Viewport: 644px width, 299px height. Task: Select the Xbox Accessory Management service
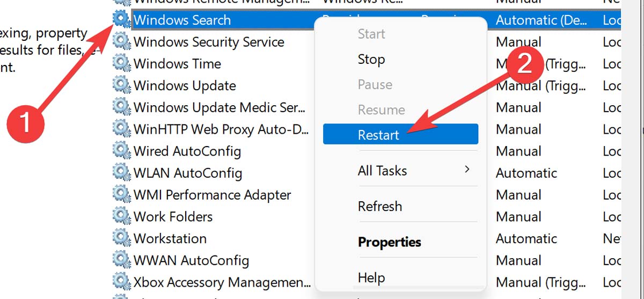click(x=222, y=282)
